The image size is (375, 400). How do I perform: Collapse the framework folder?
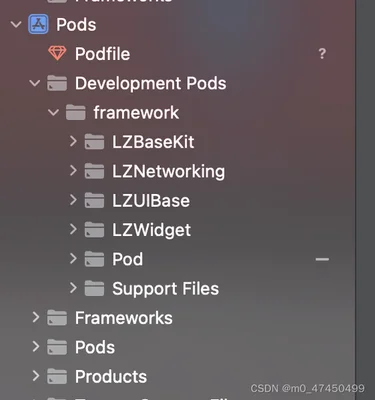point(53,112)
